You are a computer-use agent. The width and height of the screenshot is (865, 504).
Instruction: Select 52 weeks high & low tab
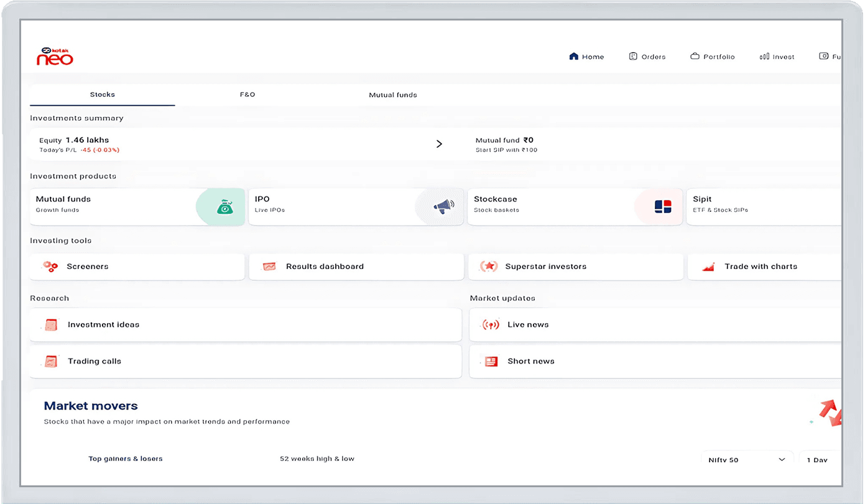coord(317,459)
